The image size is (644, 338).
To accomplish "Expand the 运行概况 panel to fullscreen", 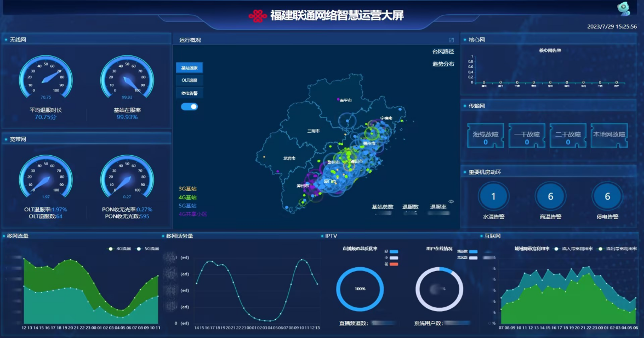I will [451, 40].
